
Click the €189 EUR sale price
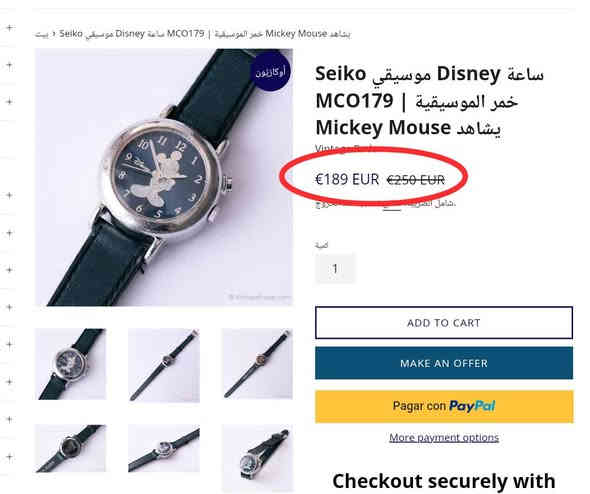click(x=347, y=179)
